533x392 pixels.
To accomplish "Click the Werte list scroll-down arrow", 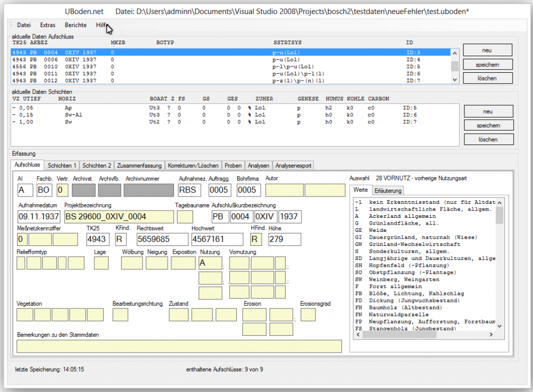I will pos(500,325).
